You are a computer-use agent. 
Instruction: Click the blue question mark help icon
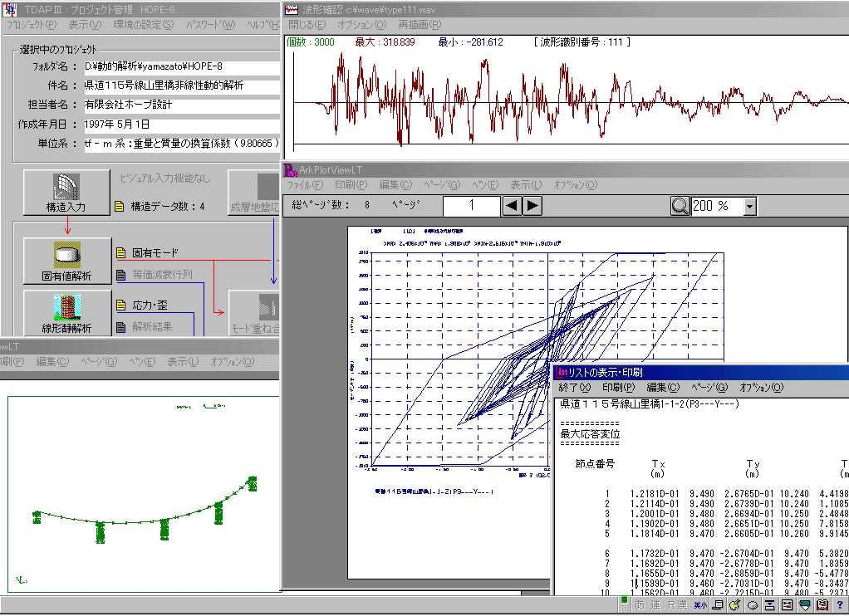click(x=839, y=605)
